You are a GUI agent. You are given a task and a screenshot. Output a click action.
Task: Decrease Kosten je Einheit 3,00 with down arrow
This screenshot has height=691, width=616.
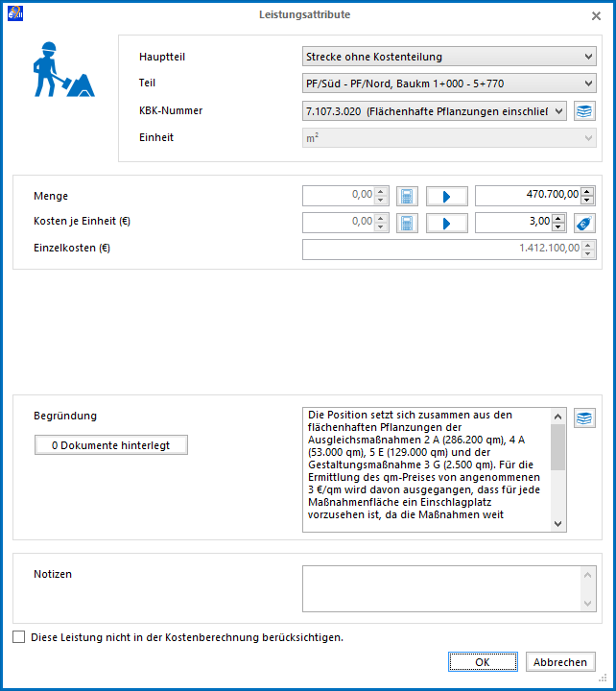(558, 227)
